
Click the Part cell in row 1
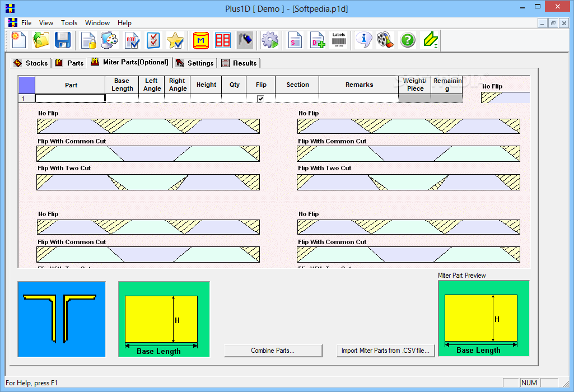point(70,99)
